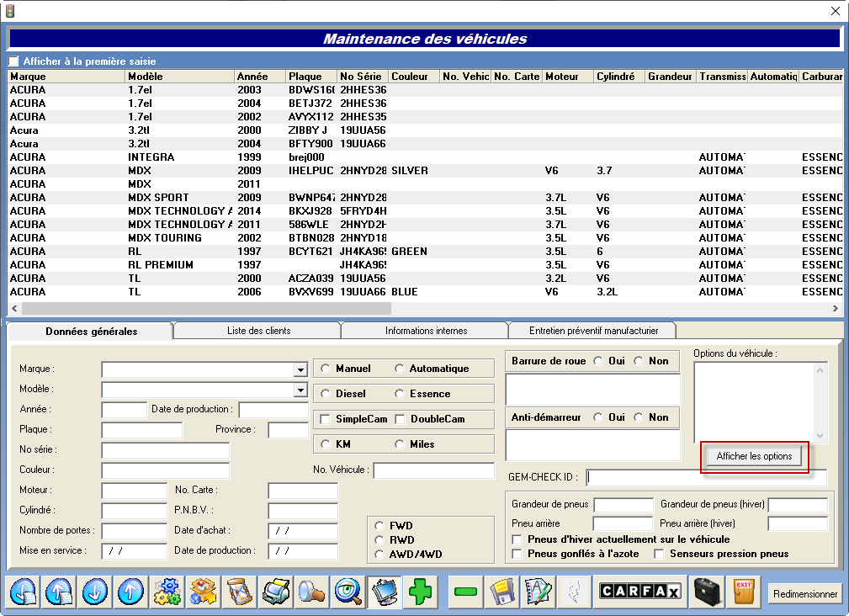Check the DoubleCam checkbox
The image size is (849, 616).
click(401, 419)
